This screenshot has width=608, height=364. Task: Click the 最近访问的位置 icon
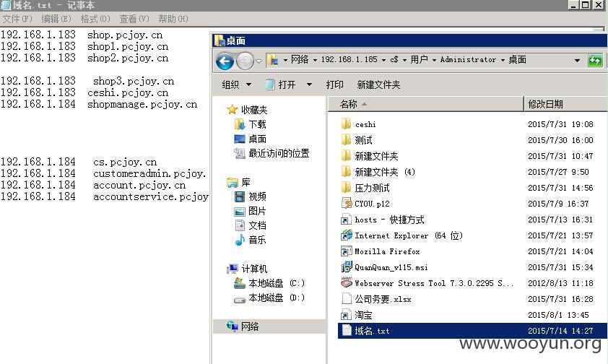pos(239,153)
